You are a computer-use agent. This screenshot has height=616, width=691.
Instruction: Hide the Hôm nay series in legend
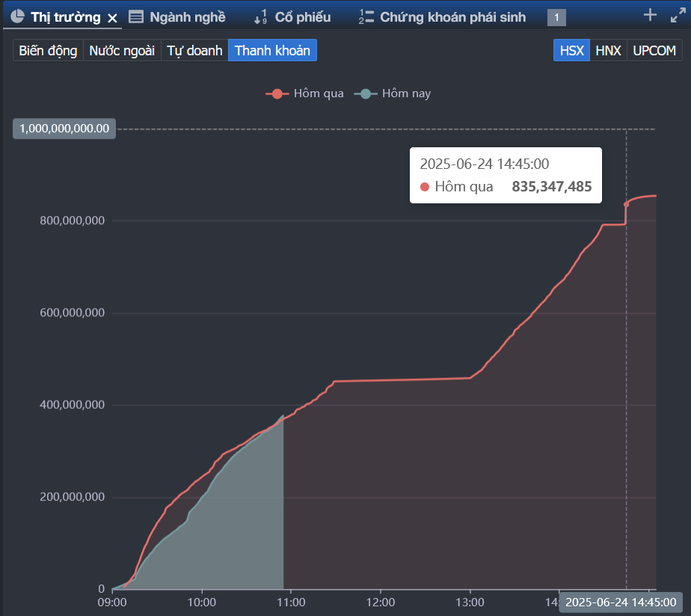tap(396, 93)
